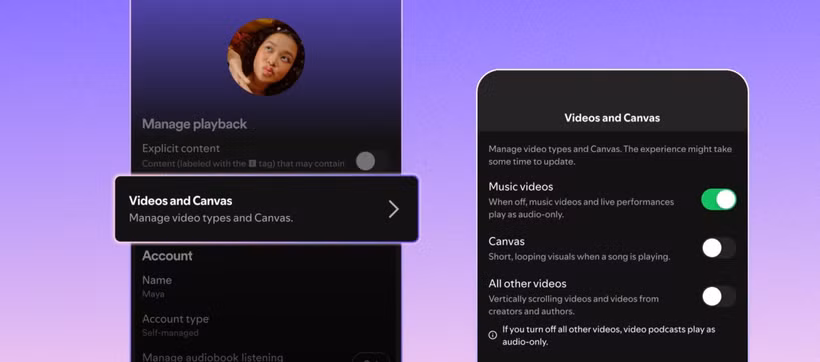The height and width of the screenshot is (362, 820).
Task: Click the All other videos label
Action: [x=528, y=284]
